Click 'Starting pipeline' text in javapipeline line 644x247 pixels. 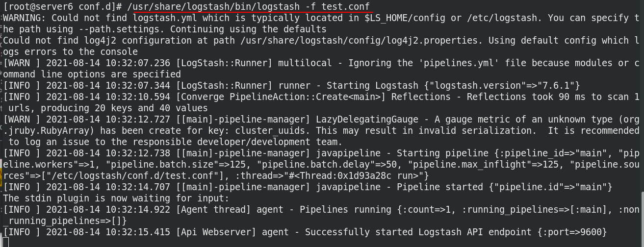442,153
